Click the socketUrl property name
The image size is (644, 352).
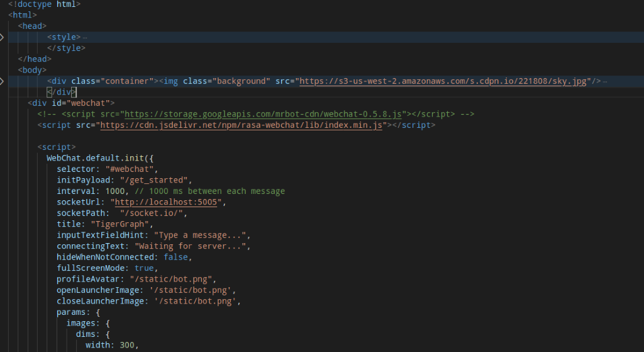click(79, 202)
